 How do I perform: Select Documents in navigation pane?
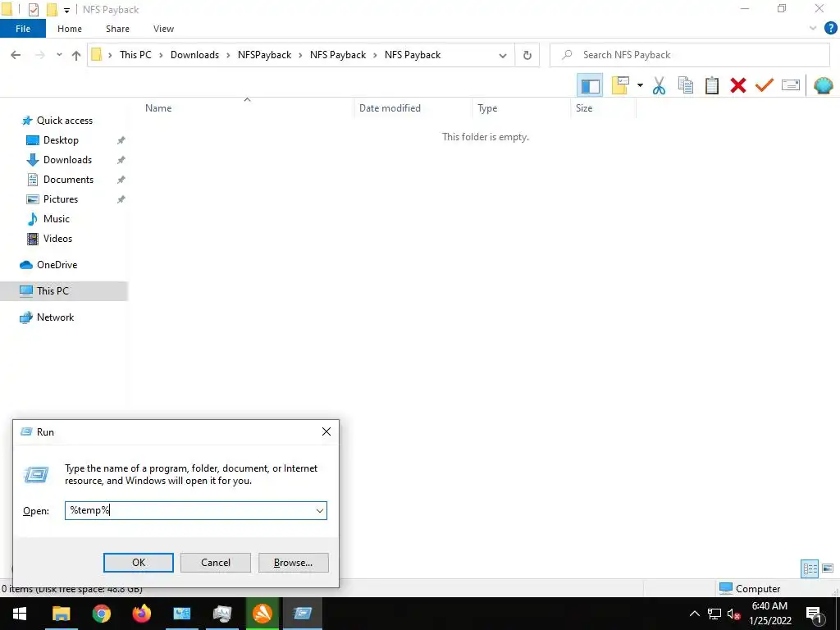68,180
